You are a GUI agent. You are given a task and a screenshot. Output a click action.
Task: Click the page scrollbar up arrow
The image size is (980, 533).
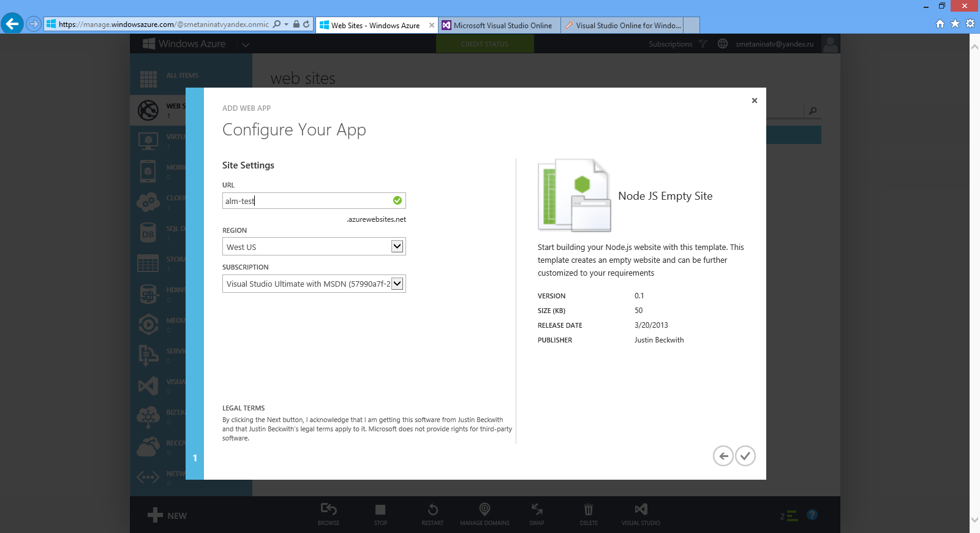tap(974, 47)
